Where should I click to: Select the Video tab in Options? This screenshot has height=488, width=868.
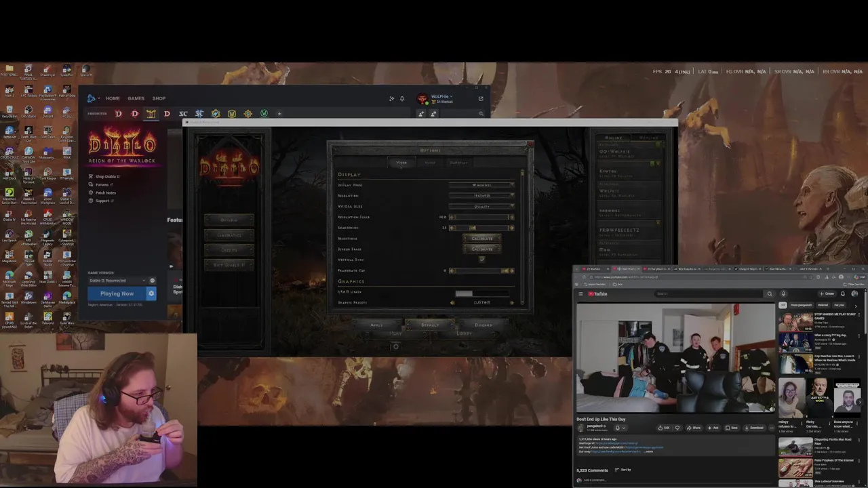(401, 163)
